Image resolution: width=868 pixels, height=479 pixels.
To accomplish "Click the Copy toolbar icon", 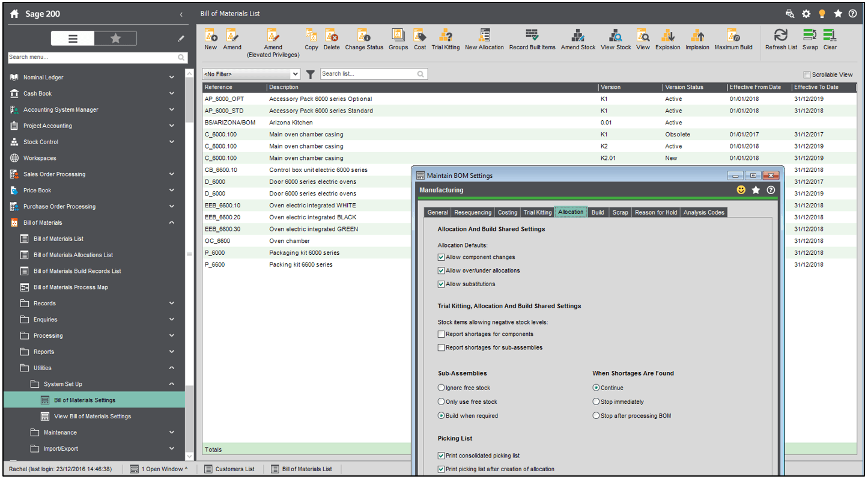I will click(311, 35).
